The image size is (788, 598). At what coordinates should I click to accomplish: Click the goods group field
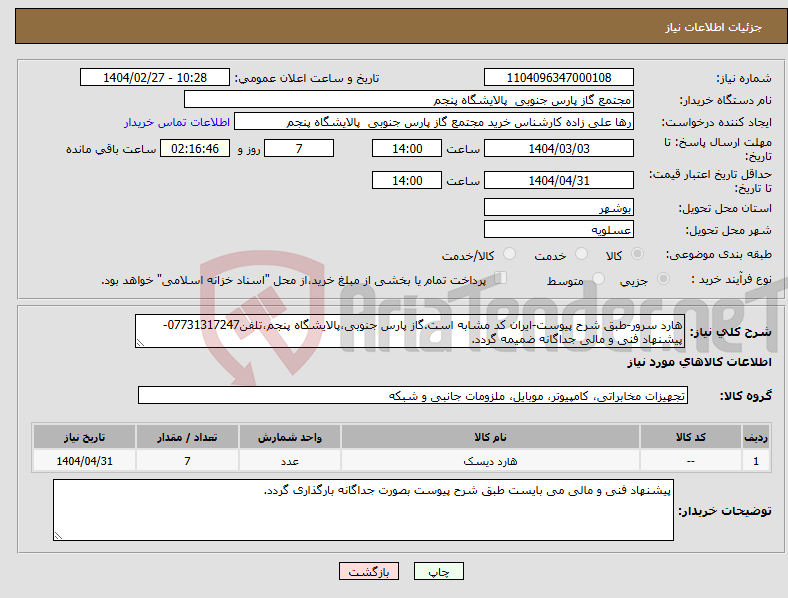click(x=413, y=395)
